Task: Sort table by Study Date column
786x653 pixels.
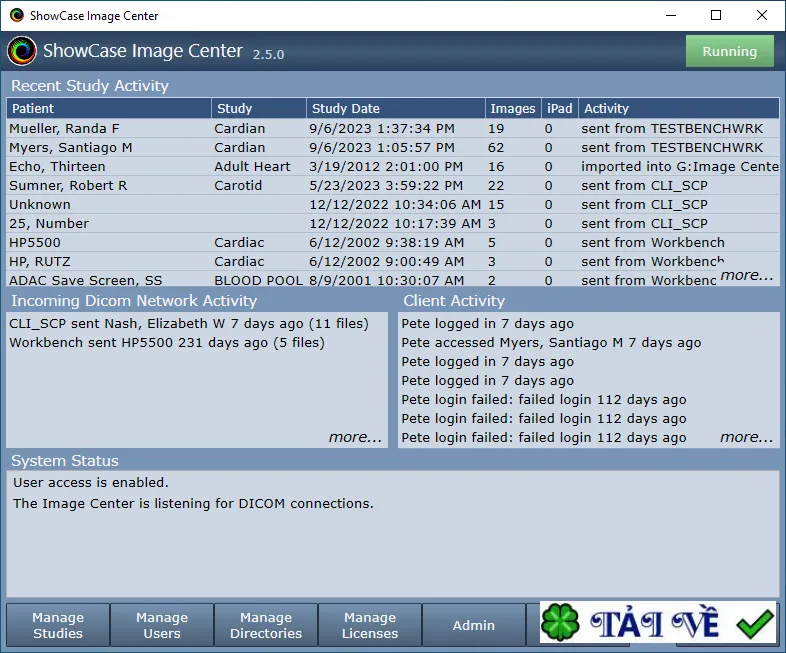Action: tap(396, 108)
